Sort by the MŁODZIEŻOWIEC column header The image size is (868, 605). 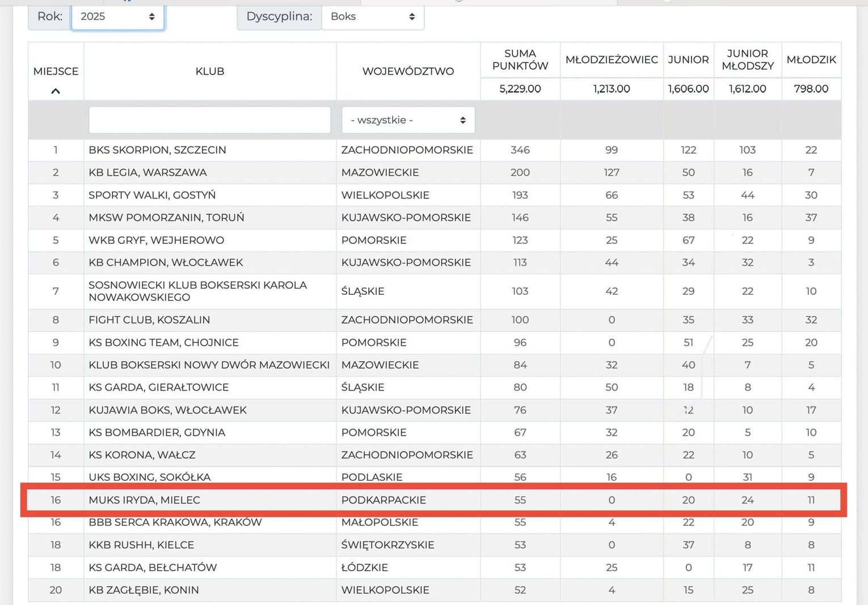[x=611, y=60]
